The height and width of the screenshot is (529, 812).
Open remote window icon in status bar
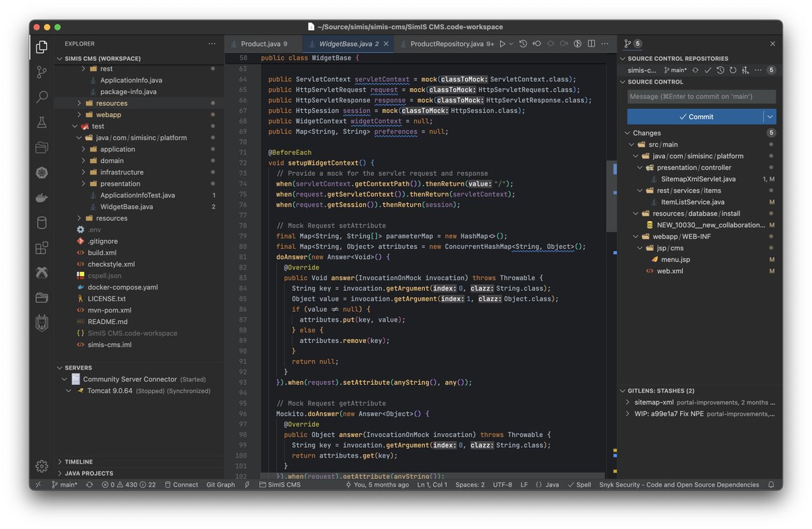38,484
